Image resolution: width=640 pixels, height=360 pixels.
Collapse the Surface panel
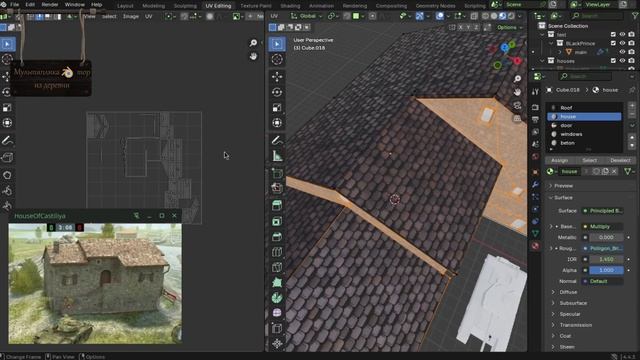[x=563, y=198]
